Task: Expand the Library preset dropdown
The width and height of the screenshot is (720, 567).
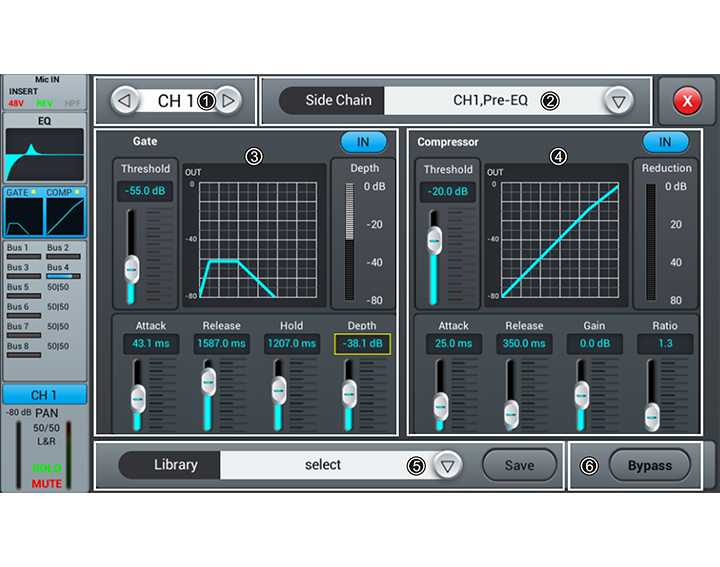Action: click(x=449, y=465)
